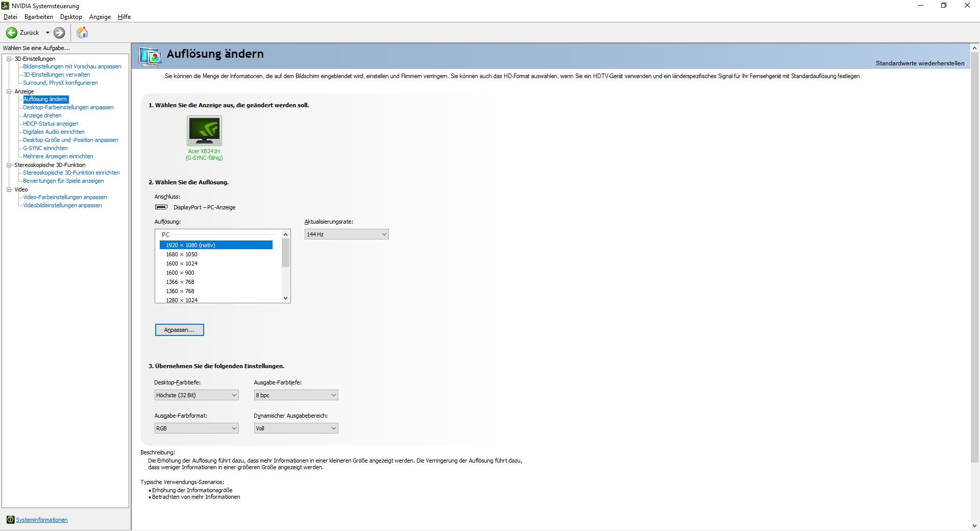Open the Desktop-Farbtiefe dropdown
This screenshot has height=531, width=980.
[197, 395]
